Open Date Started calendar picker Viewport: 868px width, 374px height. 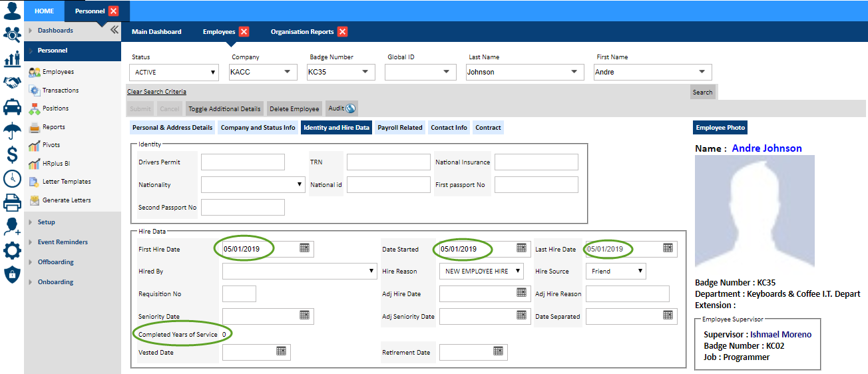coord(522,248)
